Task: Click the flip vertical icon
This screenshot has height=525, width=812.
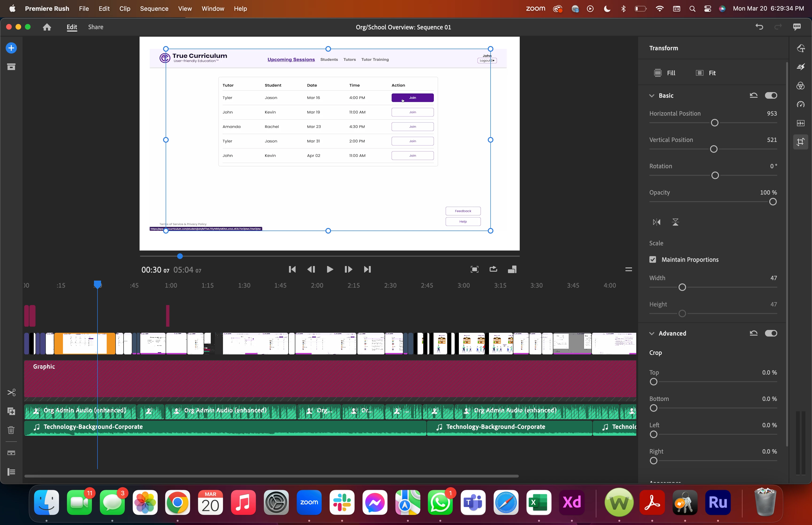Action: click(x=675, y=222)
